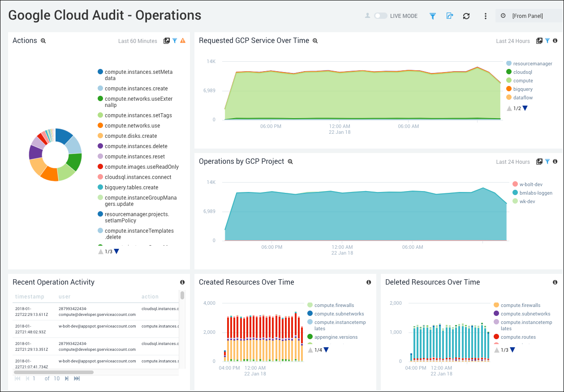Click the warning triangle on Actions panel
Screen dimensions: 564x392
[182, 40]
